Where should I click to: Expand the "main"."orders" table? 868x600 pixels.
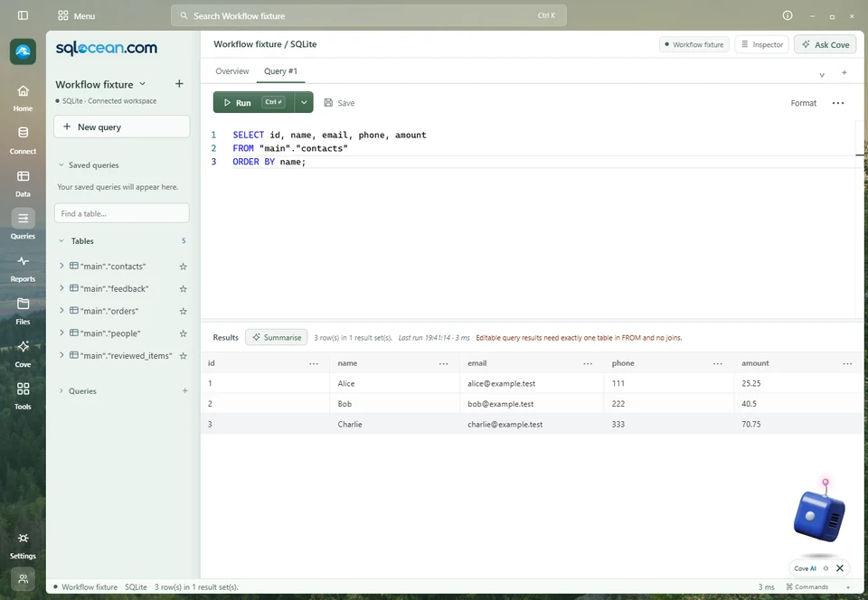pyautogui.click(x=61, y=311)
